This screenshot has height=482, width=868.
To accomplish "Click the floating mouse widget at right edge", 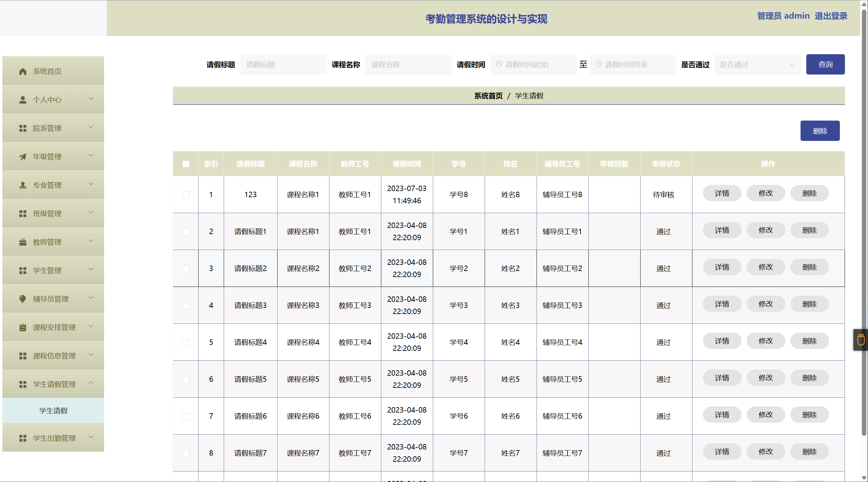I will coord(861,340).
